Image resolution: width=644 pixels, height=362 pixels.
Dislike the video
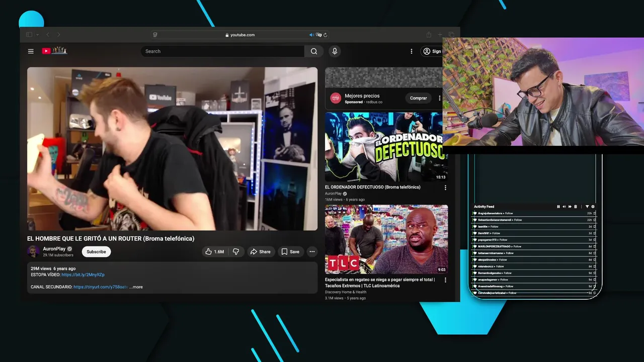(236, 251)
